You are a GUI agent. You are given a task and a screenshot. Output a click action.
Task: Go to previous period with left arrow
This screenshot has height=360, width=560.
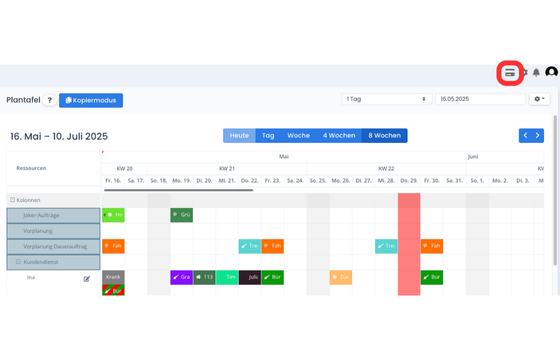(525, 135)
